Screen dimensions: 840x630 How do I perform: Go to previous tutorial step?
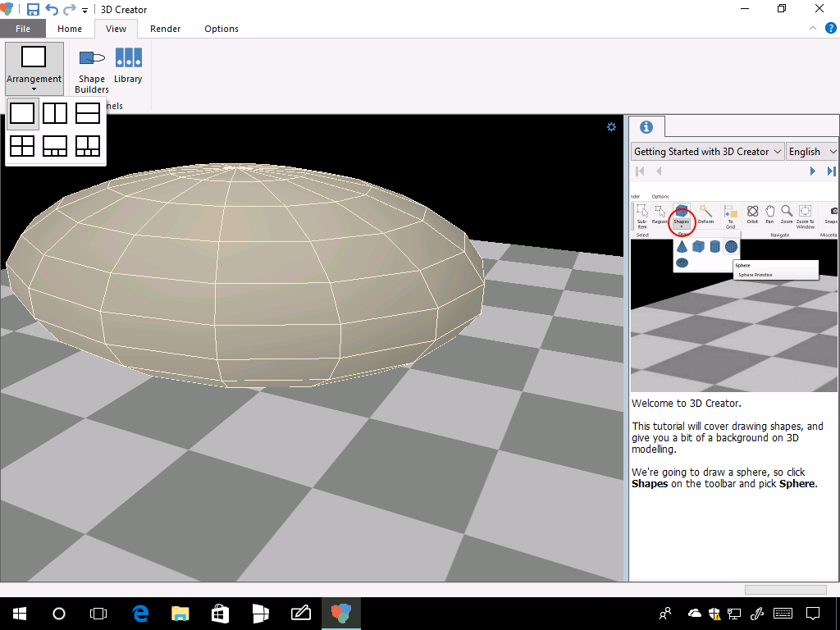(659, 171)
